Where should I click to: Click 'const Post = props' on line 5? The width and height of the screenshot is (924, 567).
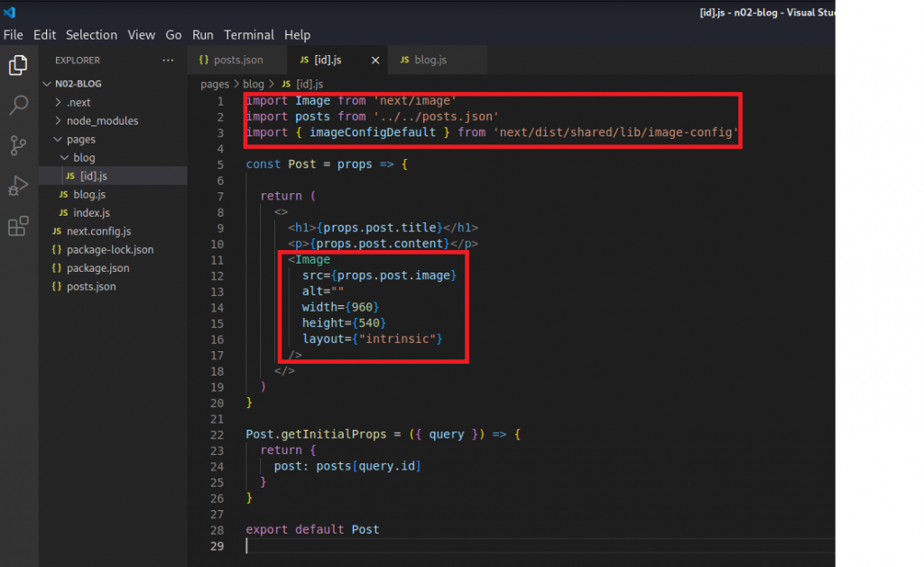tap(309, 164)
